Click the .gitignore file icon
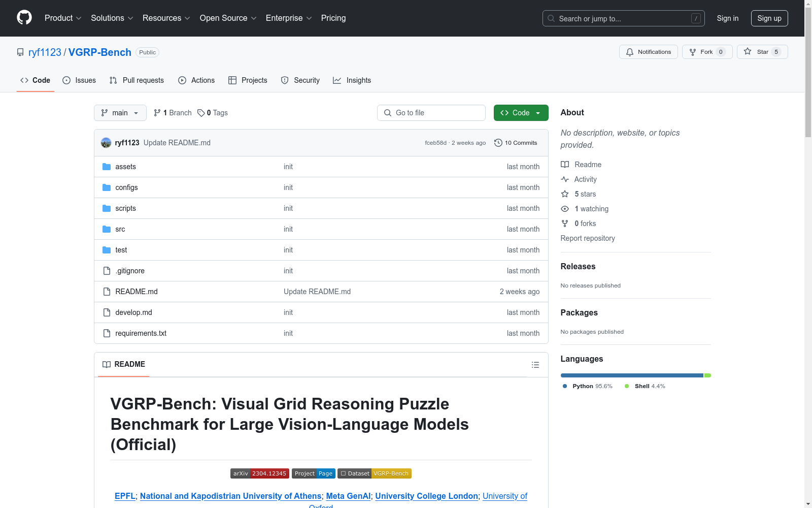 (107, 271)
